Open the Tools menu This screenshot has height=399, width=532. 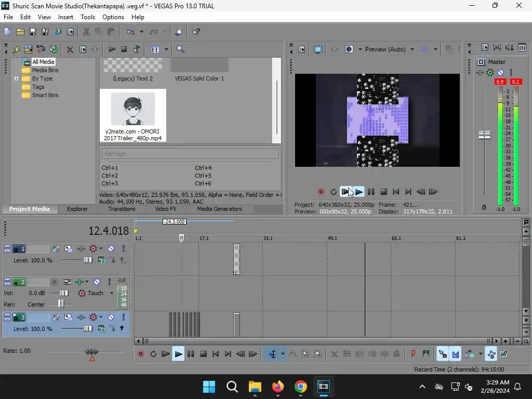tap(87, 17)
